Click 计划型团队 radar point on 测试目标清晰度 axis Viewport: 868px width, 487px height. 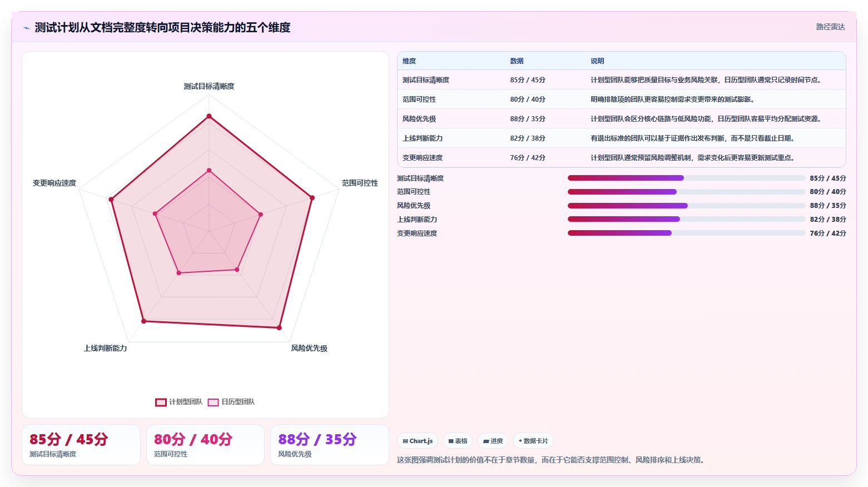tap(209, 116)
